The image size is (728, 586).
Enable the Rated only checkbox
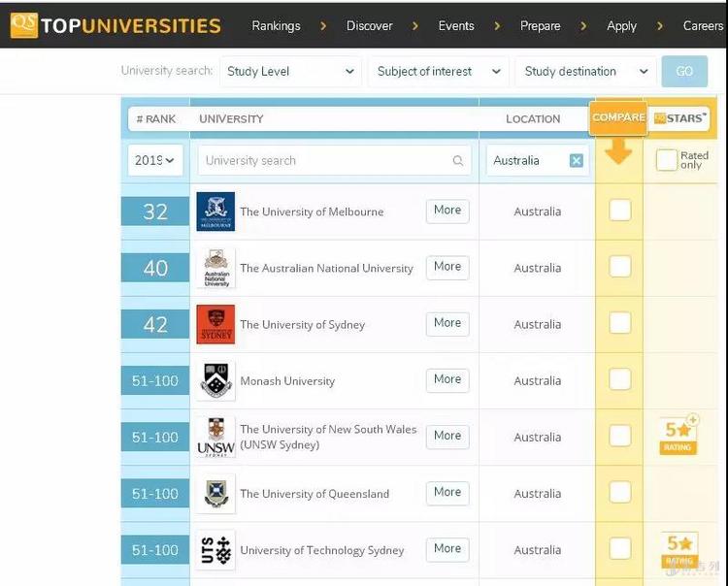pos(666,161)
